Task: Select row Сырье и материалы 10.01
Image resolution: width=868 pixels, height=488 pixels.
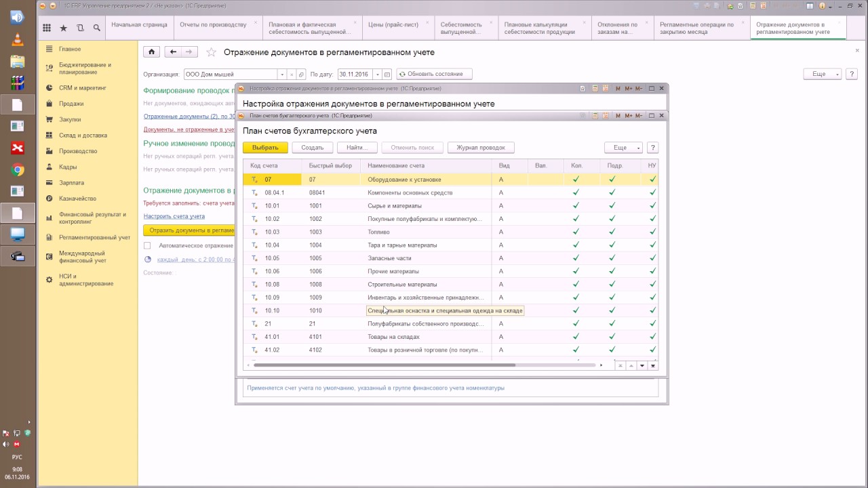Action: pyautogui.click(x=450, y=205)
